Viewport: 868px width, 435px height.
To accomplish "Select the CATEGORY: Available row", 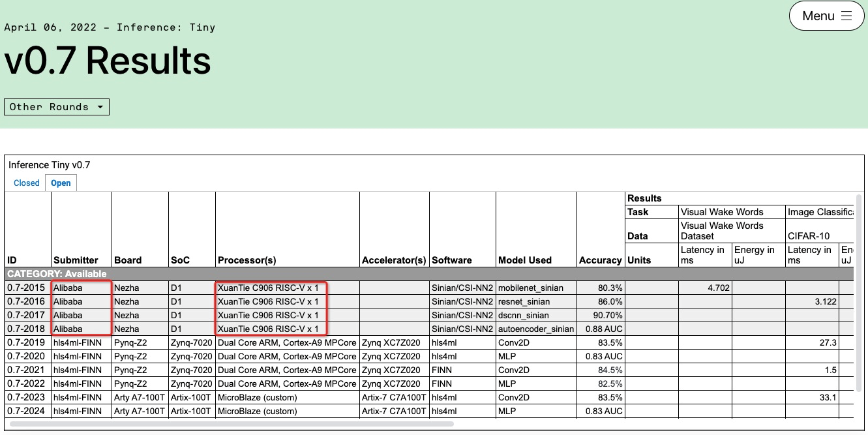I will coord(429,274).
